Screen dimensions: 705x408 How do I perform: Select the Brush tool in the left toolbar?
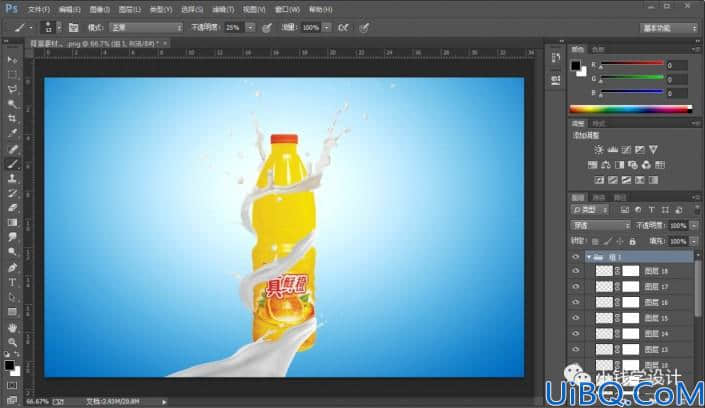click(x=12, y=164)
